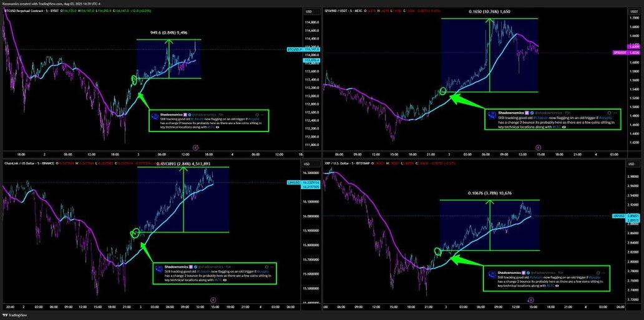
Task: Open the USD currency selector on BTCUSD chart
Action: (x=308, y=12)
